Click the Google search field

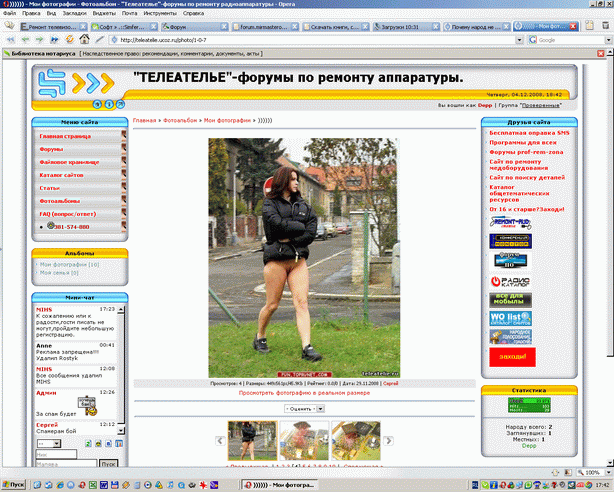point(570,40)
